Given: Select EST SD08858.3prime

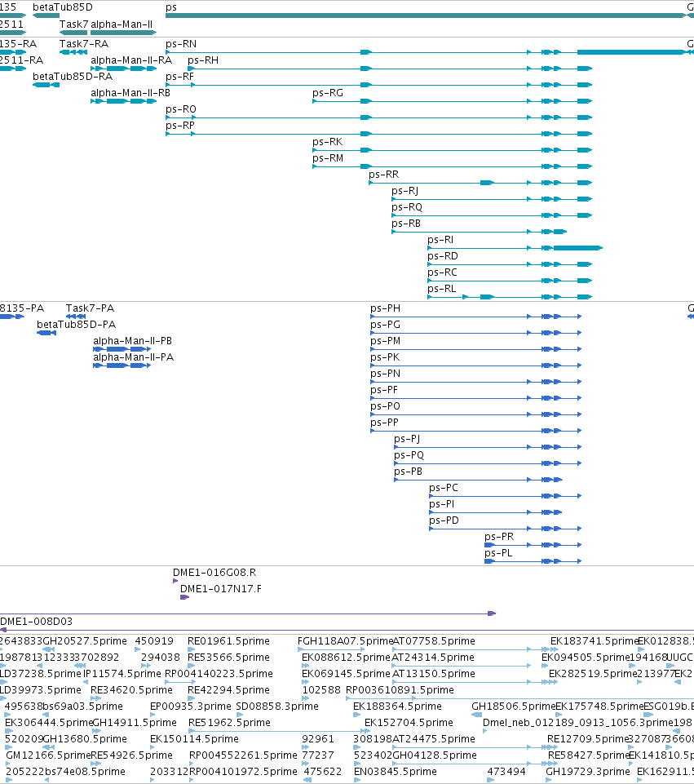Looking at the screenshot, I should 238,715.
